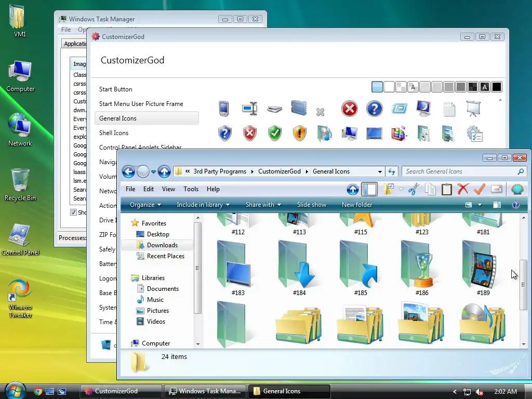This screenshot has height=399, width=532.
Task: Select the green checkmark shield icon
Action: pos(275,134)
